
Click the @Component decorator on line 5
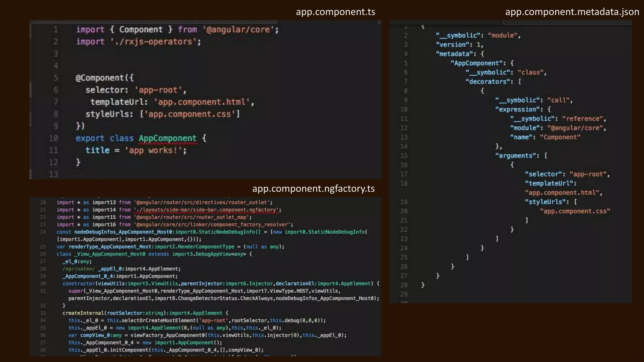click(100, 78)
